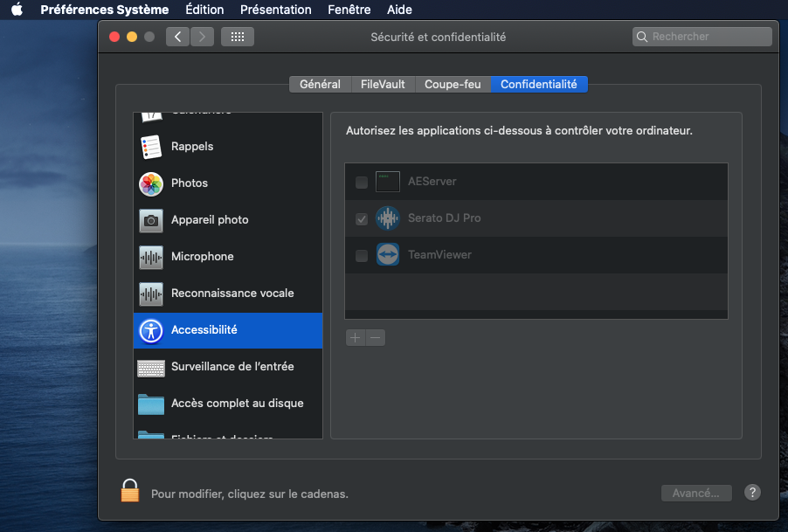Select the Serato DJ Pro name
This screenshot has height=532, width=788.
click(x=445, y=218)
